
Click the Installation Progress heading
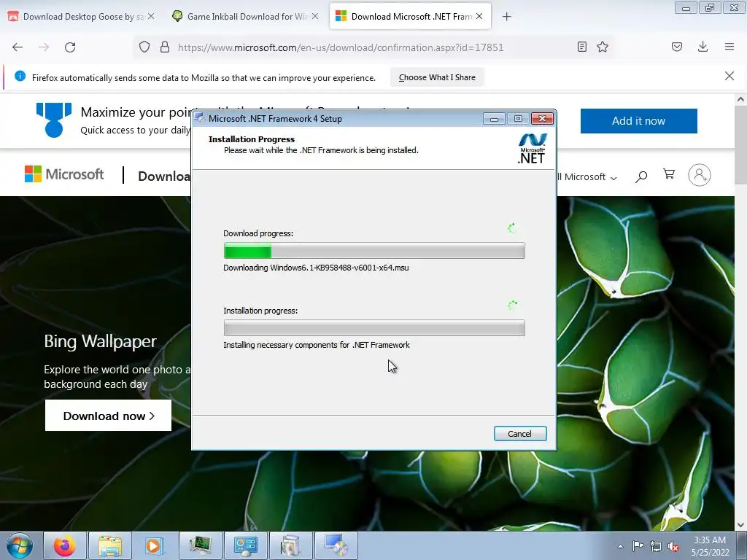pyautogui.click(x=252, y=139)
